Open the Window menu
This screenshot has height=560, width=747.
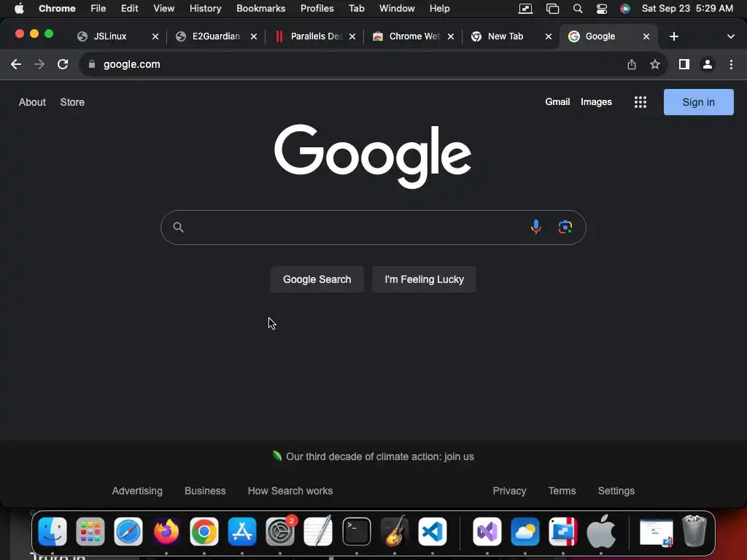[397, 9]
